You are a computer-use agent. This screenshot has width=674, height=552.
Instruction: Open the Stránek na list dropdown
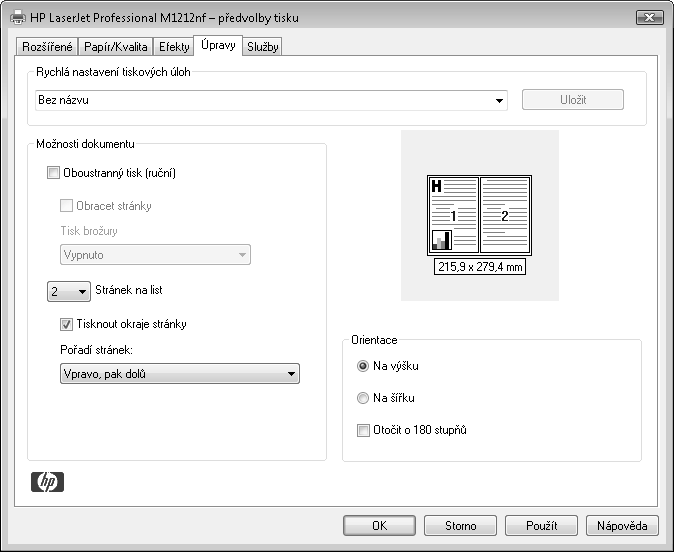click(69, 291)
